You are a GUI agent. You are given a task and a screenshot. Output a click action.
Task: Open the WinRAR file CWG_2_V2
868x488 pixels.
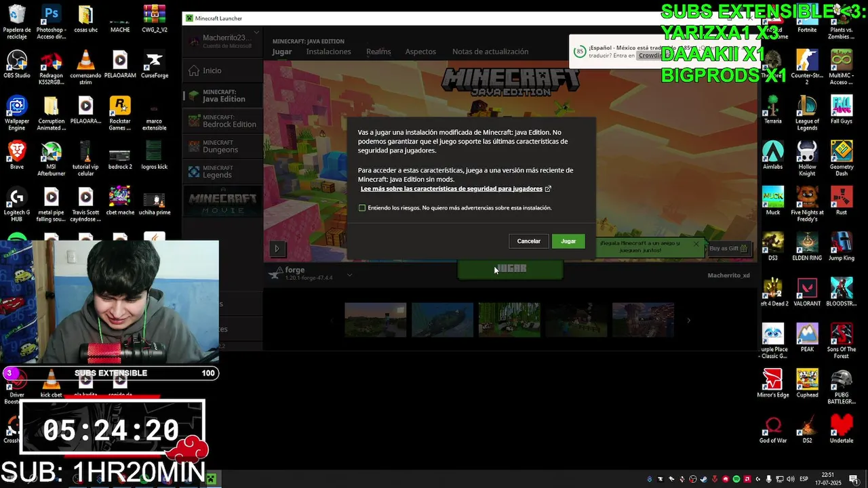(x=154, y=19)
